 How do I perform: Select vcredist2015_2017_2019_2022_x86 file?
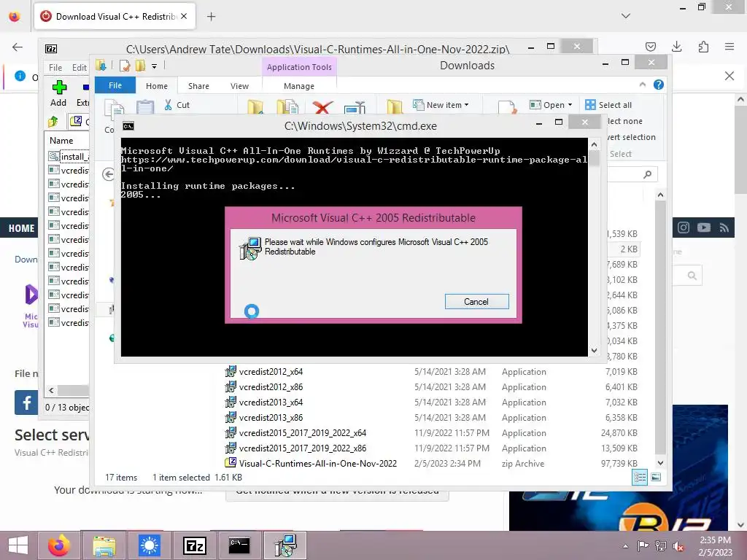(302, 448)
